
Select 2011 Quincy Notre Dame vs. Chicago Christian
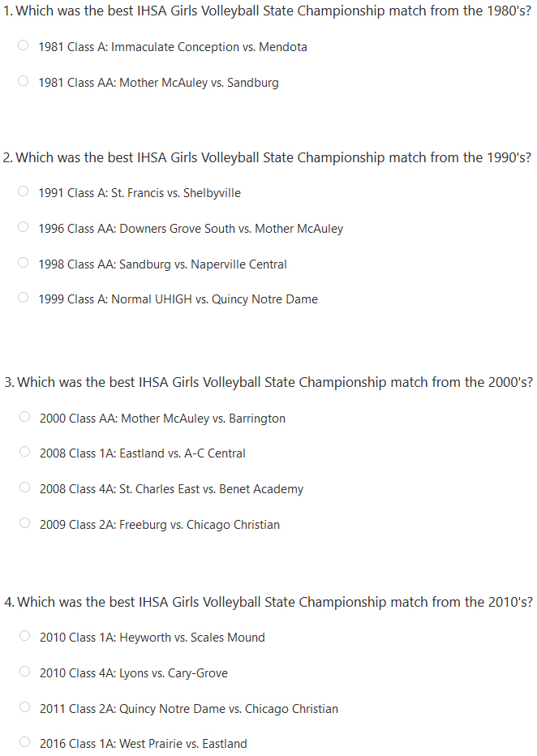click(24, 707)
